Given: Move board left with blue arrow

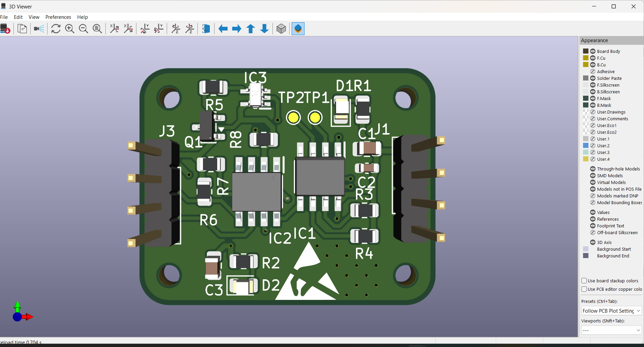Looking at the screenshot, I should [x=223, y=29].
